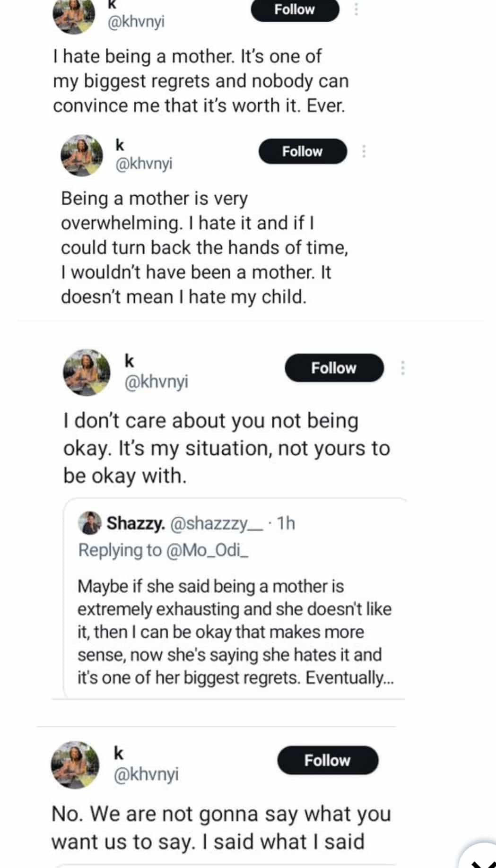Click profile avatar on 'I don't care' tweet
The width and height of the screenshot is (496, 868).
(87, 373)
